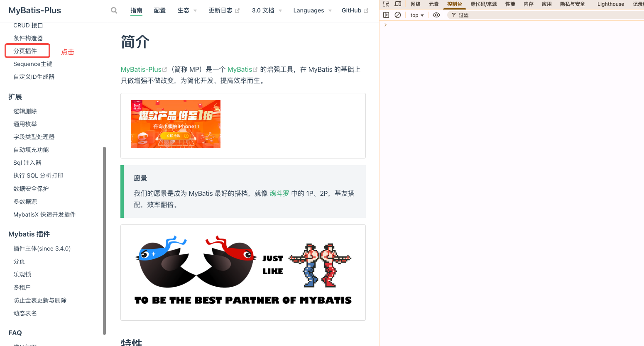Follow the 魂斗罗 link
This screenshot has height=346, width=644.
click(x=279, y=193)
